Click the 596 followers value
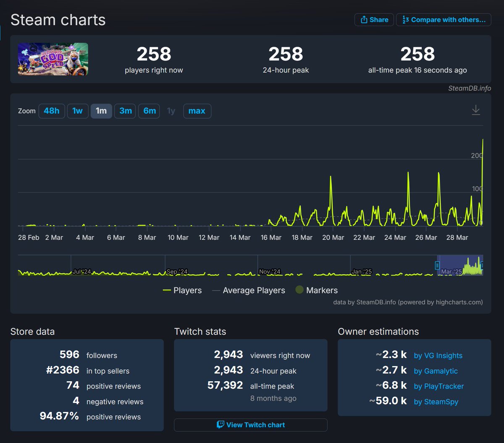Viewport: 504px width, 443px height. (69, 354)
